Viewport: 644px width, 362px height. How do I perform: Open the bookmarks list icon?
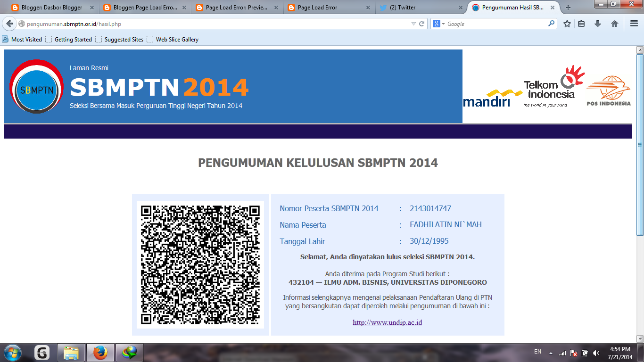point(581,24)
